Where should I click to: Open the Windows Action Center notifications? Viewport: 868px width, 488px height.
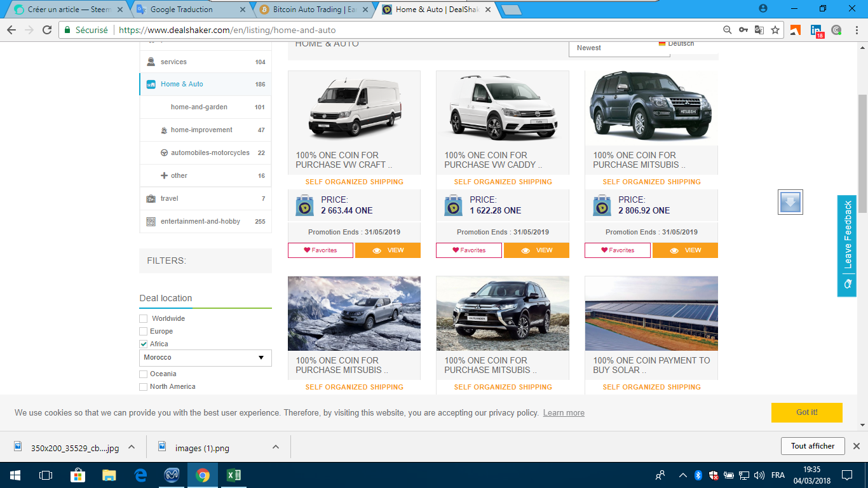846,475
